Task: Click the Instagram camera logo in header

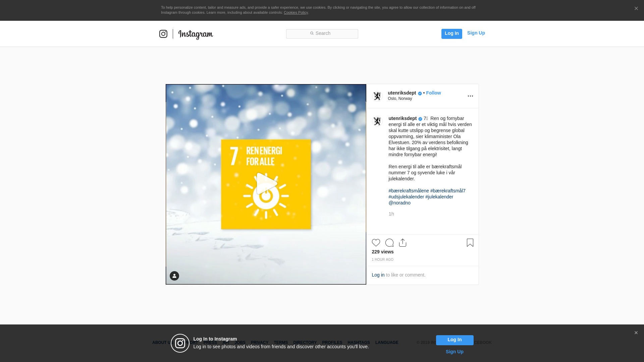Action: tap(163, 34)
